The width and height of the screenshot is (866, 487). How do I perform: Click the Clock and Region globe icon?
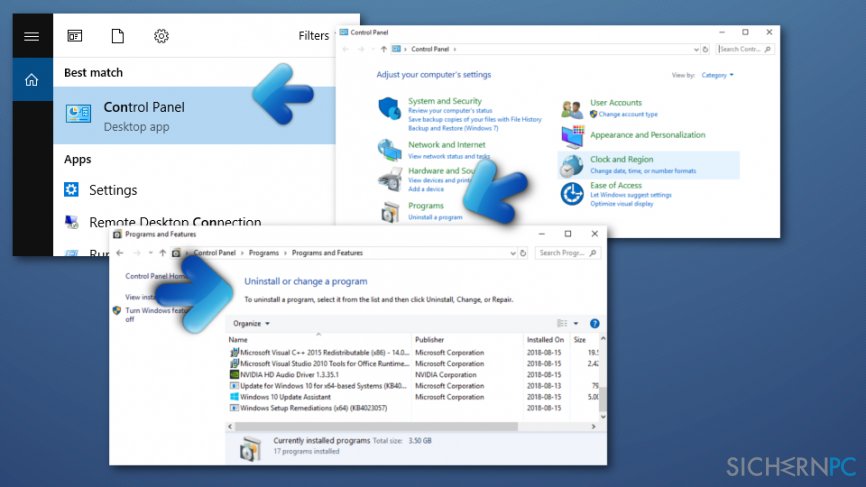tap(572, 165)
